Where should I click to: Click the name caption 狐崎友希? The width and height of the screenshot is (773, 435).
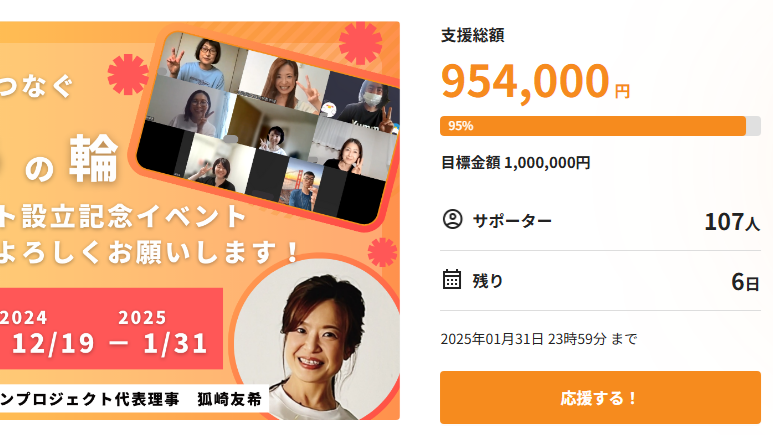tap(230, 399)
